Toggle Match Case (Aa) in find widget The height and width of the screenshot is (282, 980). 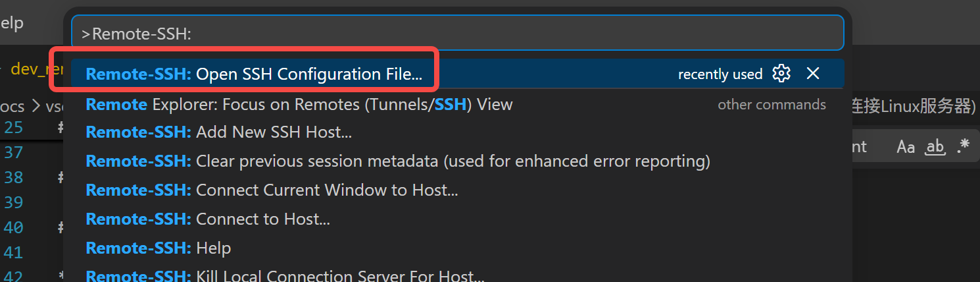(x=906, y=147)
